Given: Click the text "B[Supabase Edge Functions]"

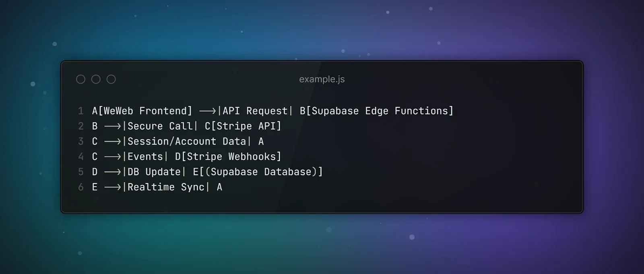Looking at the screenshot, I should (x=377, y=111).
